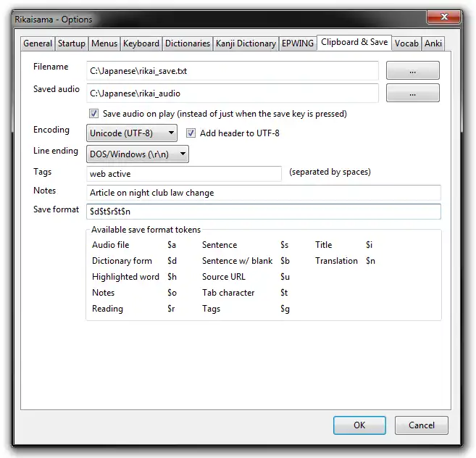Screen dimensions: 476x458
Task: Open the Startup tab
Action: (x=72, y=43)
